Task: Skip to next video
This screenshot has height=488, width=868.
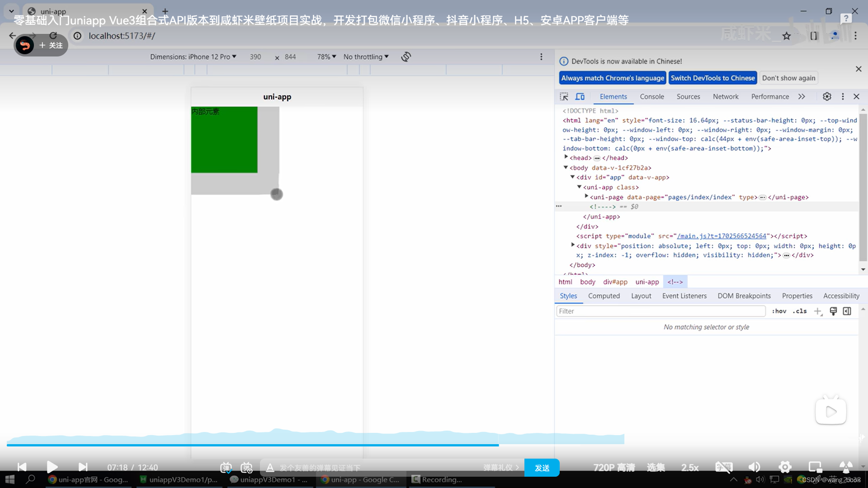Action: tap(83, 467)
